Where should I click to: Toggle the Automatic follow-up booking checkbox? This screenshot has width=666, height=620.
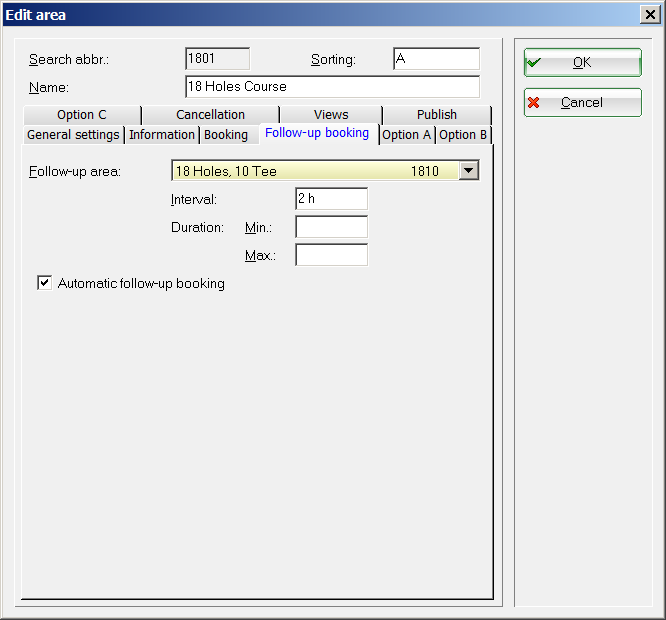44,284
